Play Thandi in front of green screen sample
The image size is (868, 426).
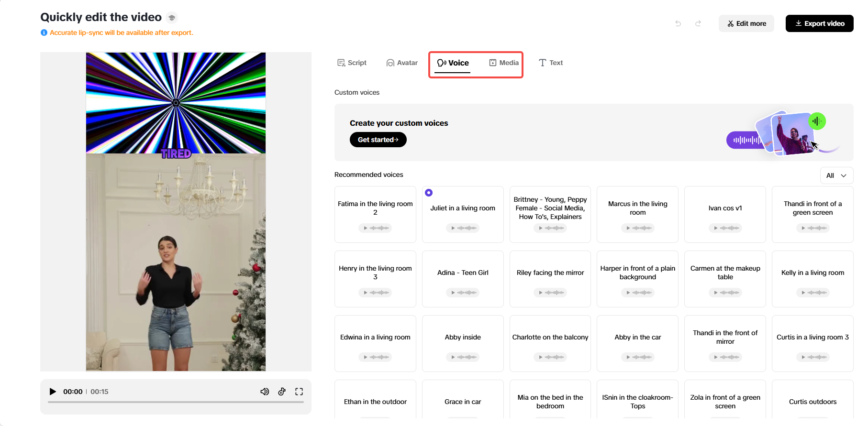(813, 228)
